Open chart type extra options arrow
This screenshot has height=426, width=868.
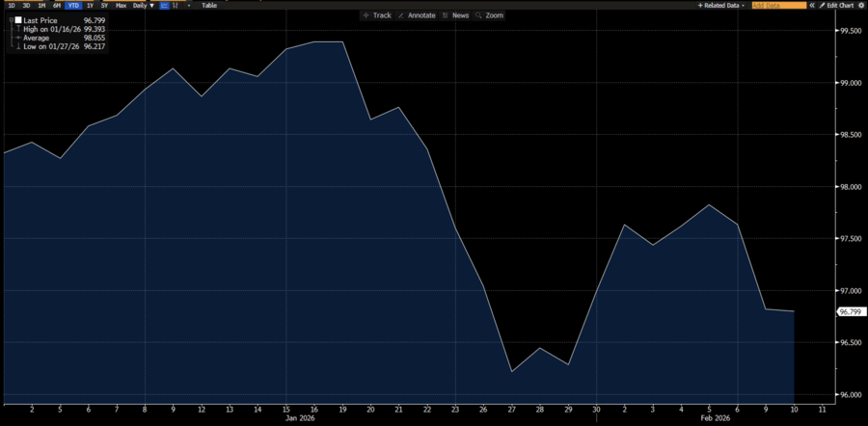[187, 5]
